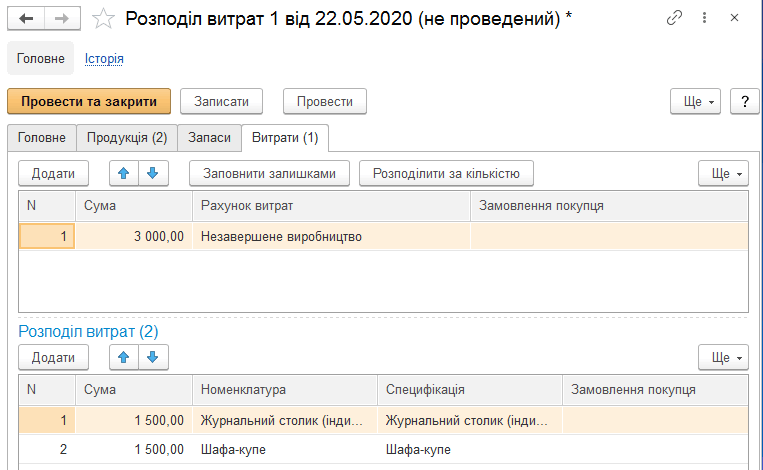763x470 pixels.
Task: Open the Головне navigation section
Action: tap(40, 58)
